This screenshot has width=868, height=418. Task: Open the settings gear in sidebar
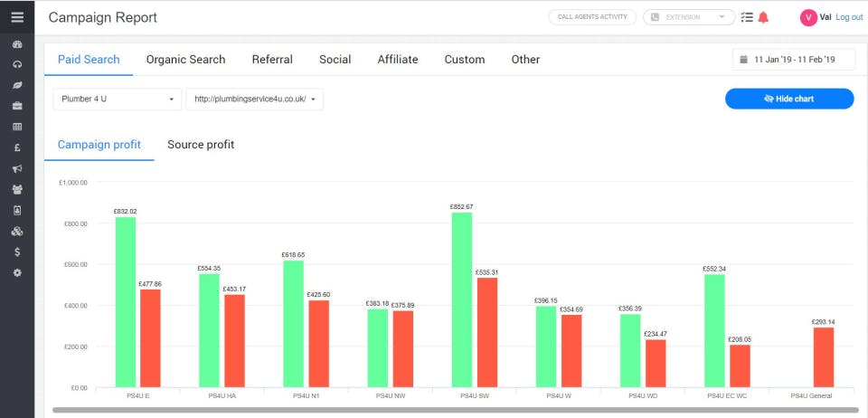[17, 272]
